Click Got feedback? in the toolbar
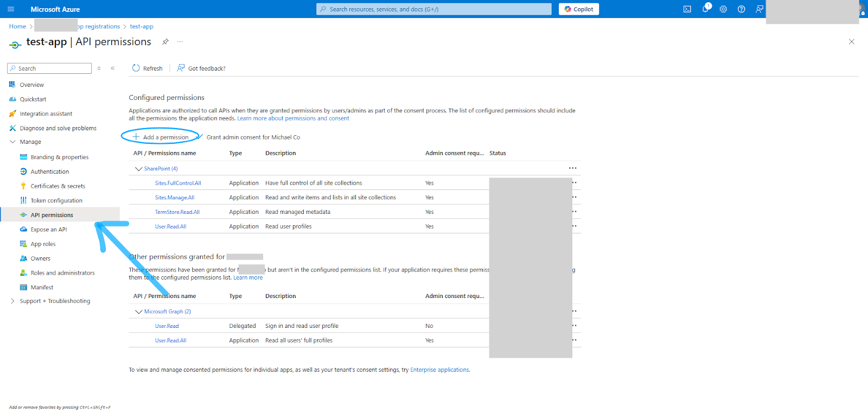868x412 pixels. coord(201,68)
